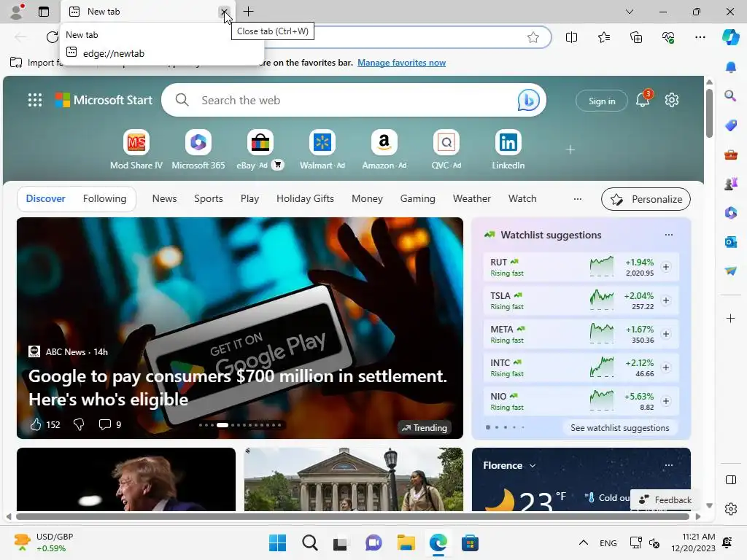
Task: Open sidebar settings gear icon
Action: click(731, 509)
